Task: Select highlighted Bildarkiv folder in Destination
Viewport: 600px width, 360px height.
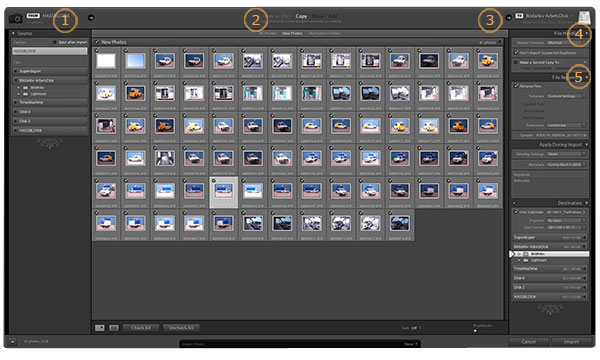Action: (x=551, y=254)
